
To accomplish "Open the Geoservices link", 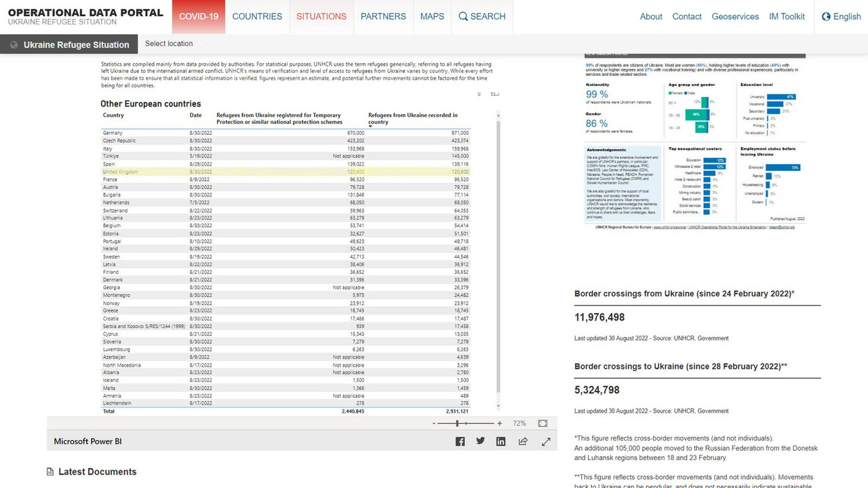I will (735, 16).
